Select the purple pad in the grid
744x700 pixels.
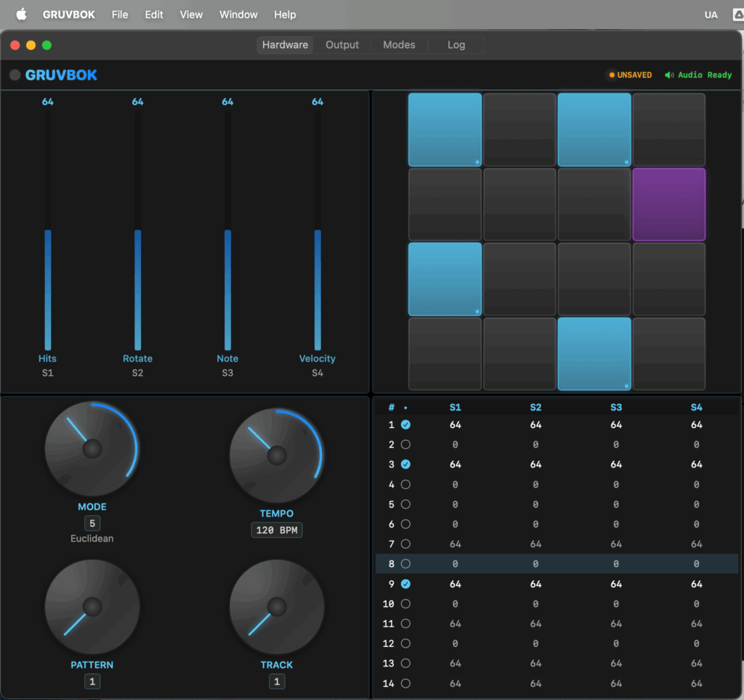coord(668,204)
